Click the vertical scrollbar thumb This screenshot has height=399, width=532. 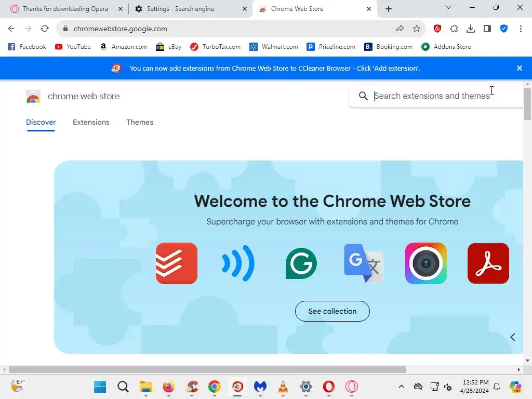pos(527,104)
